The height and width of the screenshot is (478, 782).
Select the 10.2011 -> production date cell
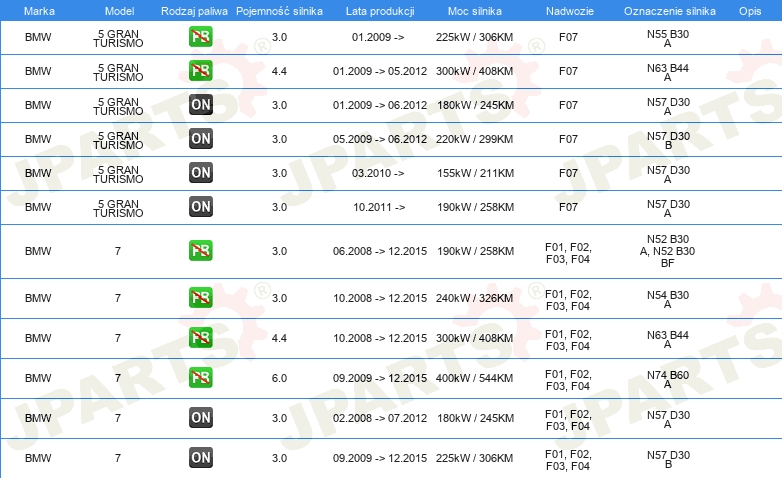379,207
